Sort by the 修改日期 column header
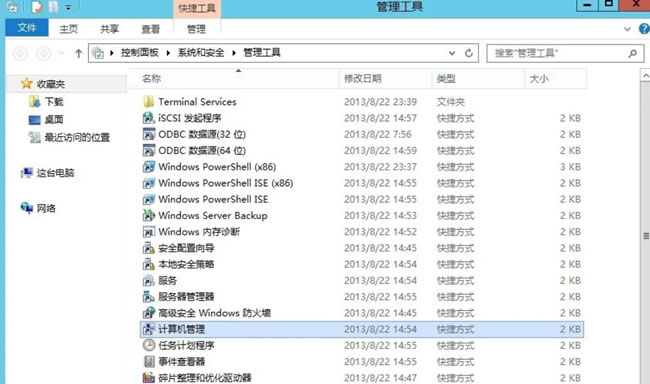Viewport: 650px width, 384px height. (x=386, y=78)
